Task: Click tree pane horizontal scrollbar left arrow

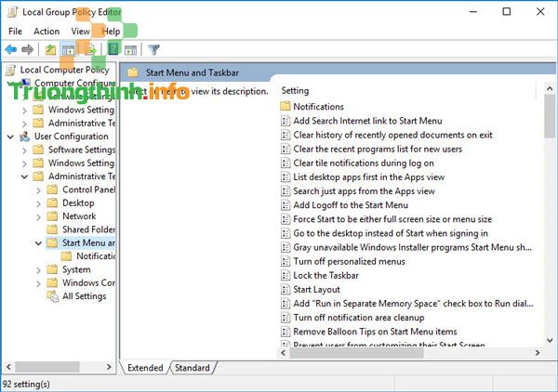Action: coord(8,366)
